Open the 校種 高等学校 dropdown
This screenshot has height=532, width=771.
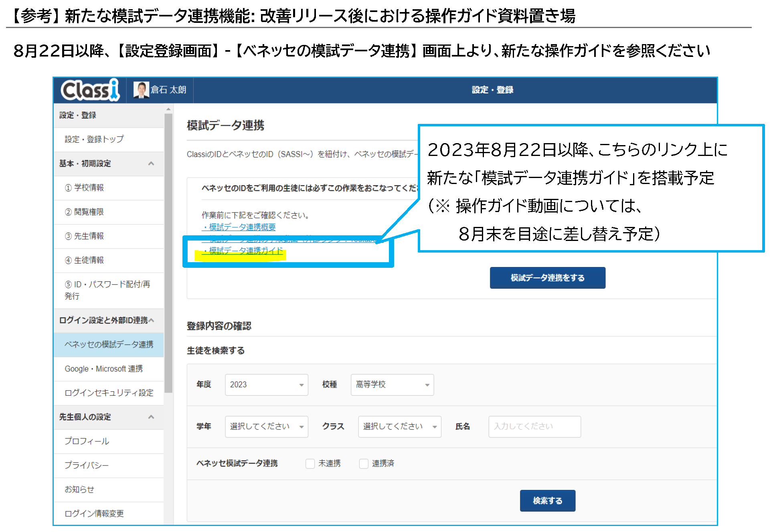tap(392, 385)
